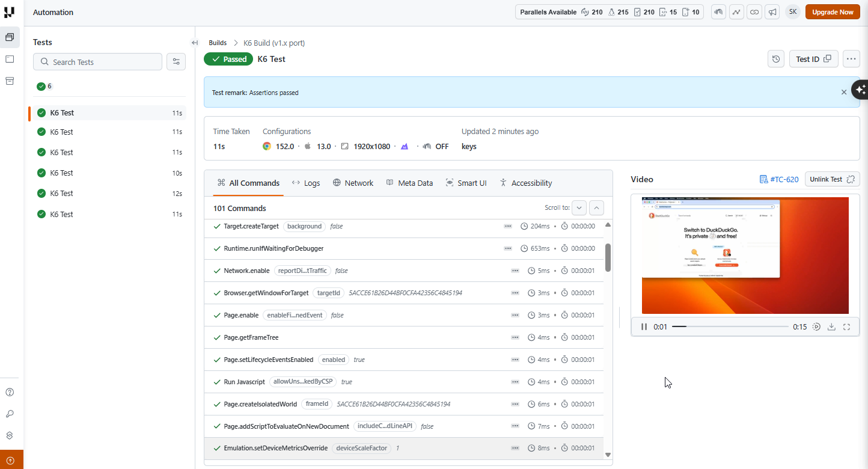Download the test video

click(832, 326)
